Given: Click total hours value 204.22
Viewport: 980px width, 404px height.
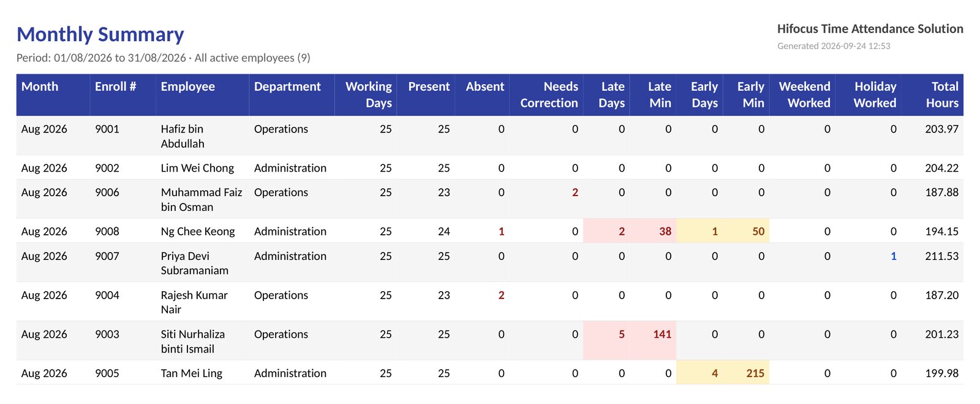Looking at the screenshot, I should click(942, 168).
